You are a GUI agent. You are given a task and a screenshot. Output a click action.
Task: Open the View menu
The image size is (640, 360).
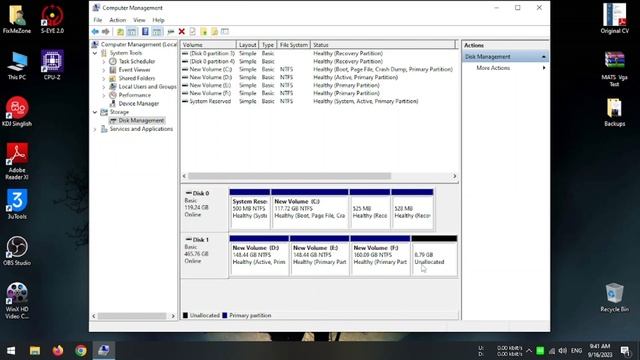(x=139, y=20)
